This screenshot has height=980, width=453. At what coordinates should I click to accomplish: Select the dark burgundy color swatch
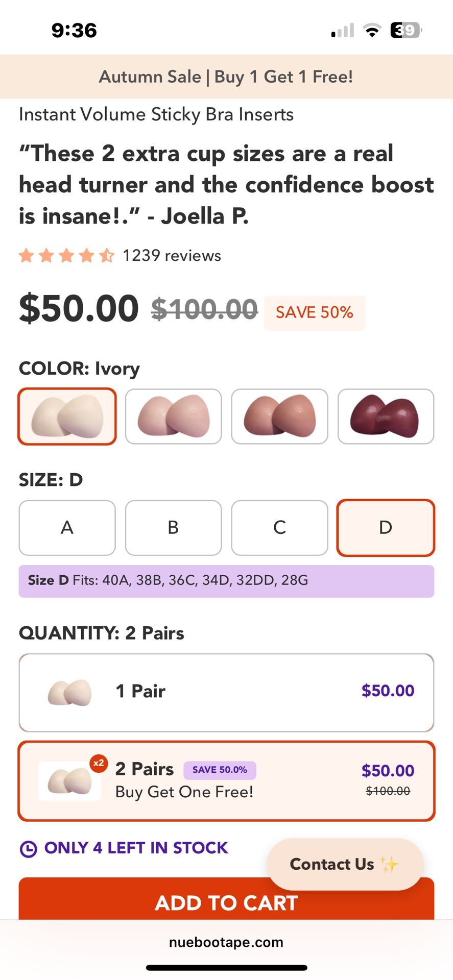386,416
